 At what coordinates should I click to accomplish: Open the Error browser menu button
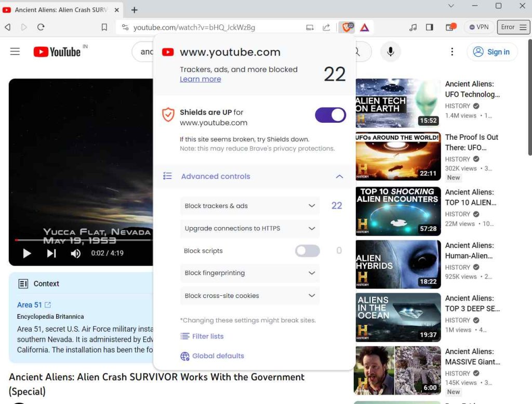tap(513, 27)
